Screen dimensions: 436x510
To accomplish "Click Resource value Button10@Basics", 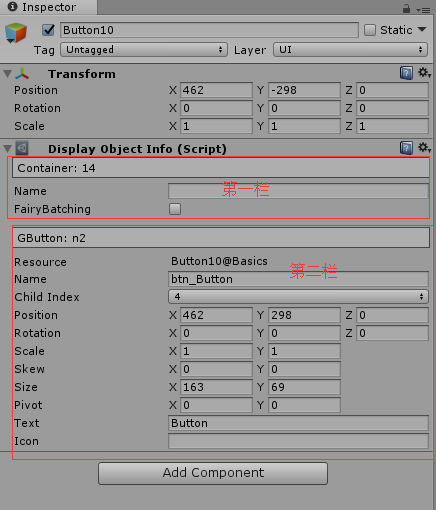I will (x=219, y=261).
